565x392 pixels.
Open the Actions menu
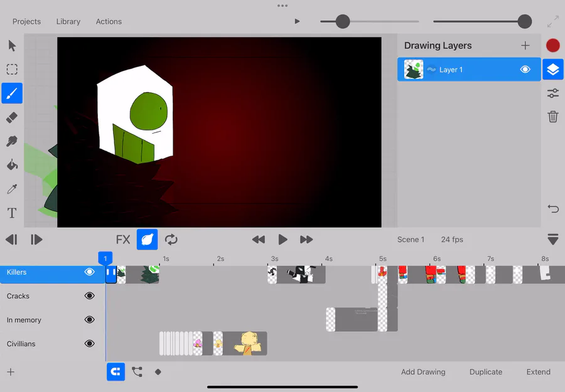tap(109, 21)
